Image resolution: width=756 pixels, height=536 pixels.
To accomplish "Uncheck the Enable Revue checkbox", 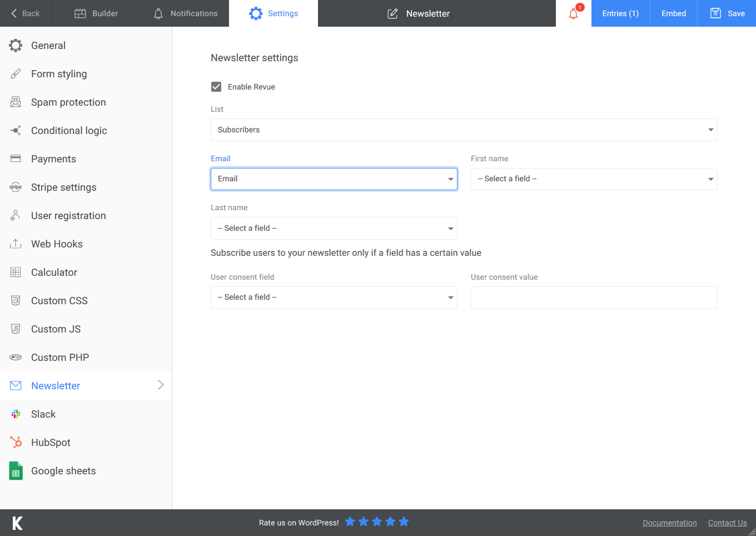I will [216, 87].
